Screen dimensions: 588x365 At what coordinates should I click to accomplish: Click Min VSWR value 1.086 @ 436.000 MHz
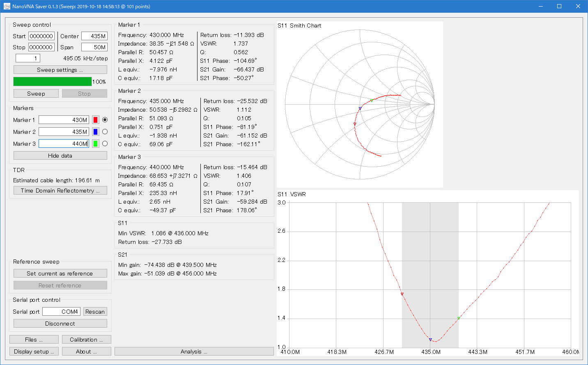click(180, 233)
